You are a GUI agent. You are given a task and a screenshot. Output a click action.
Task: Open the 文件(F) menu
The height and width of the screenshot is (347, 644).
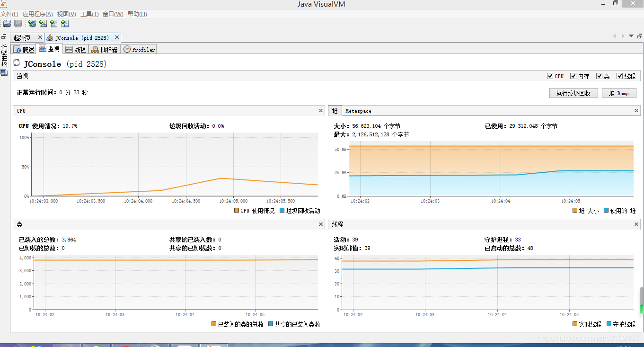(x=9, y=14)
